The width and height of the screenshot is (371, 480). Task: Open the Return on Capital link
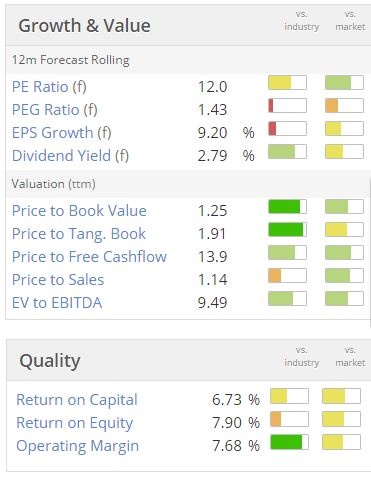click(x=77, y=400)
